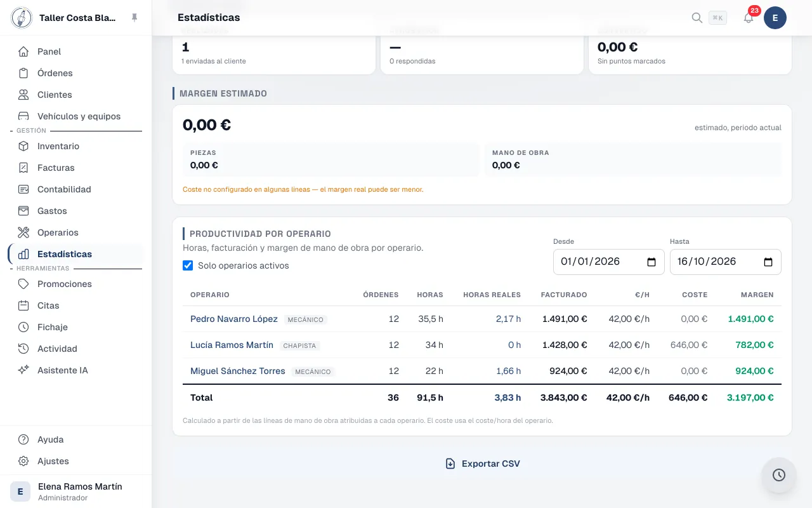
Task: Click the Clientes people icon
Action: 23,95
